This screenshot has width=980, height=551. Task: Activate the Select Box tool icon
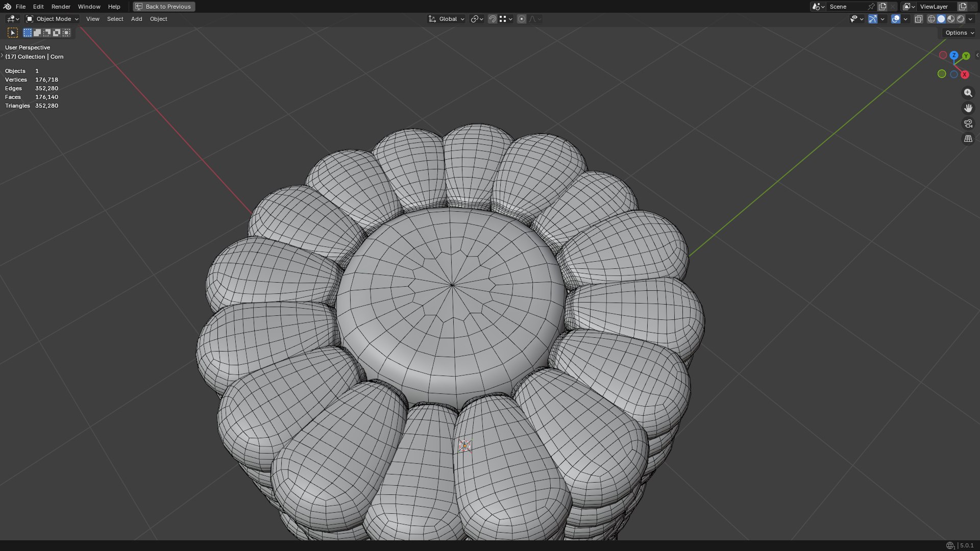click(x=13, y=33)
